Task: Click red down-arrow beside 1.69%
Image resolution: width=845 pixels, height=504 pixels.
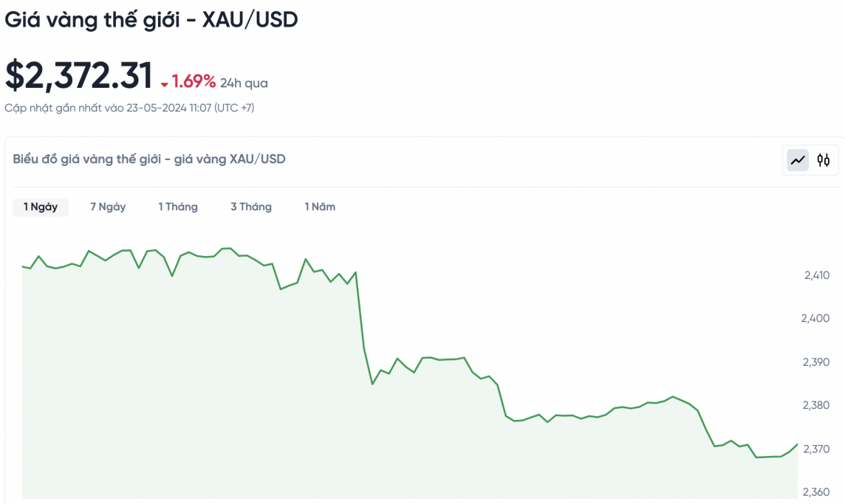Action: coord(165,85)
